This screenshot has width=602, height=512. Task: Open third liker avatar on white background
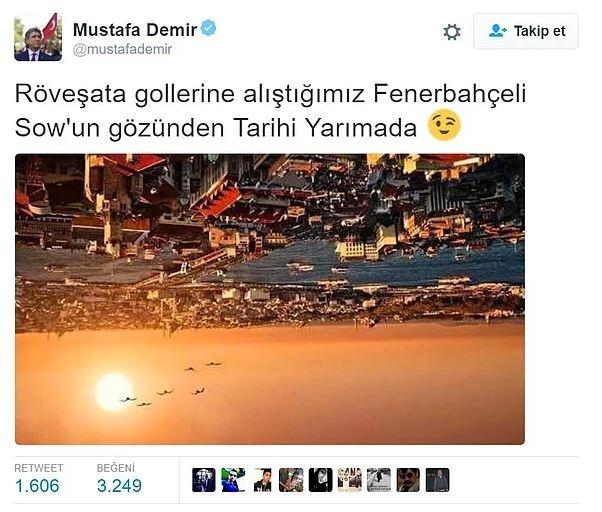(262, 480)
